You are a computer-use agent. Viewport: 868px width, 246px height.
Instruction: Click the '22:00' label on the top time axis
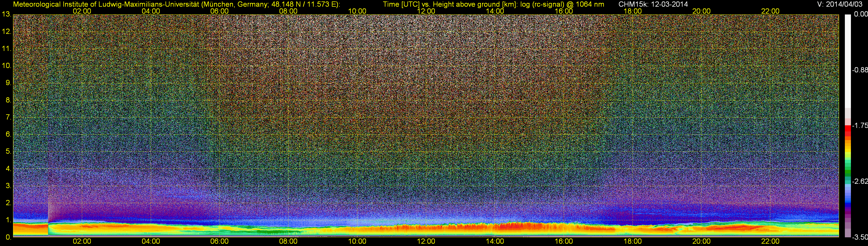pyautogui.click(x=770, y=11)
